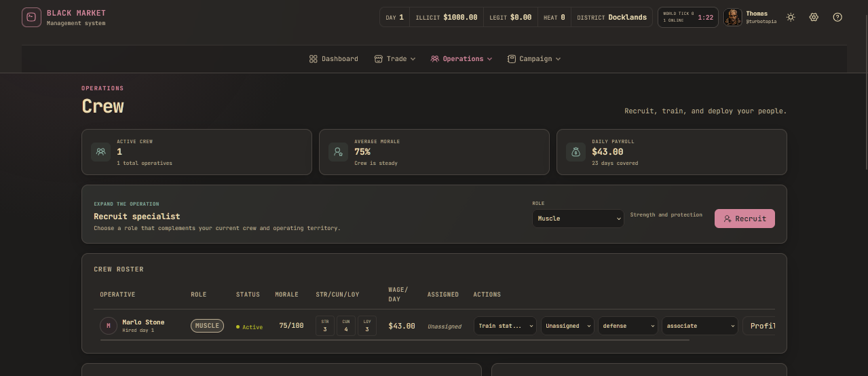868x376 pixels.
Task: Click the Average Morale card icon
Action: [x=338, y=152]
